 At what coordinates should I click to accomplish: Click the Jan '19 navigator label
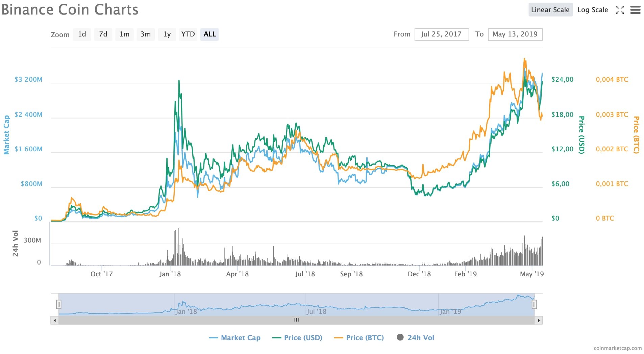(450, 311)
